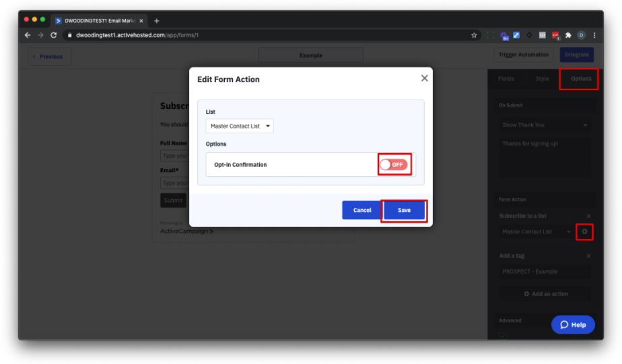622x364 pixels.
Task: Switch to the Style tab
Action: (x=542, y=79)
